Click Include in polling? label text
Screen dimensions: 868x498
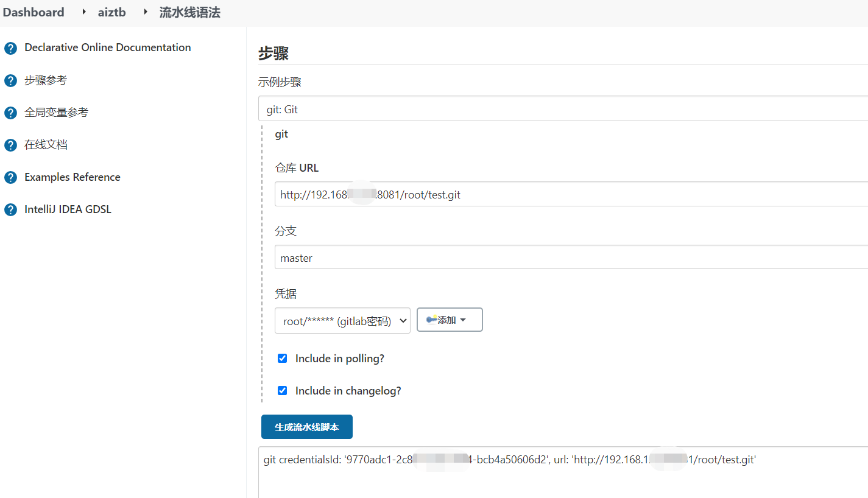pyautogui.click(x=340, y=359)
